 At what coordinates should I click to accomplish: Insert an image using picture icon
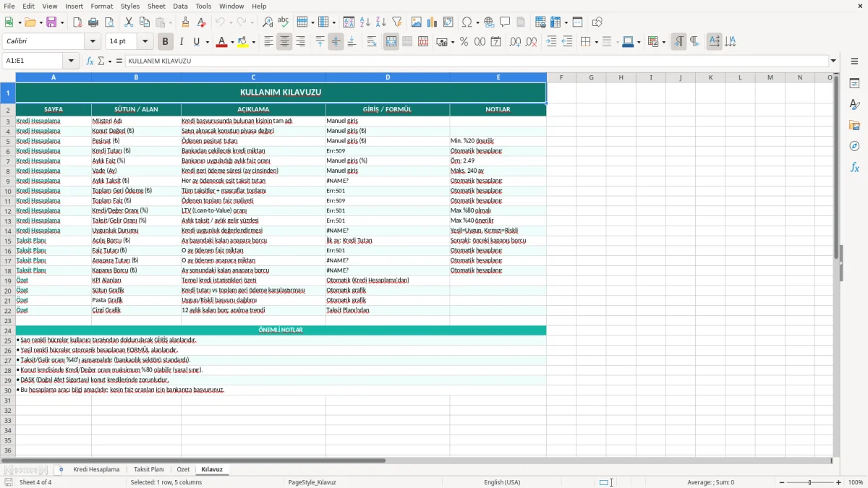click(417, 22)
